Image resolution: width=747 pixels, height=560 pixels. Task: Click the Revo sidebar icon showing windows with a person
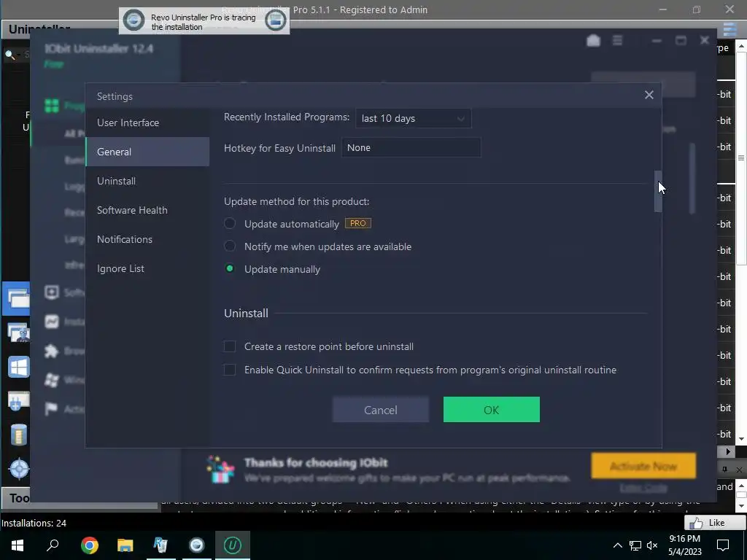18,332
